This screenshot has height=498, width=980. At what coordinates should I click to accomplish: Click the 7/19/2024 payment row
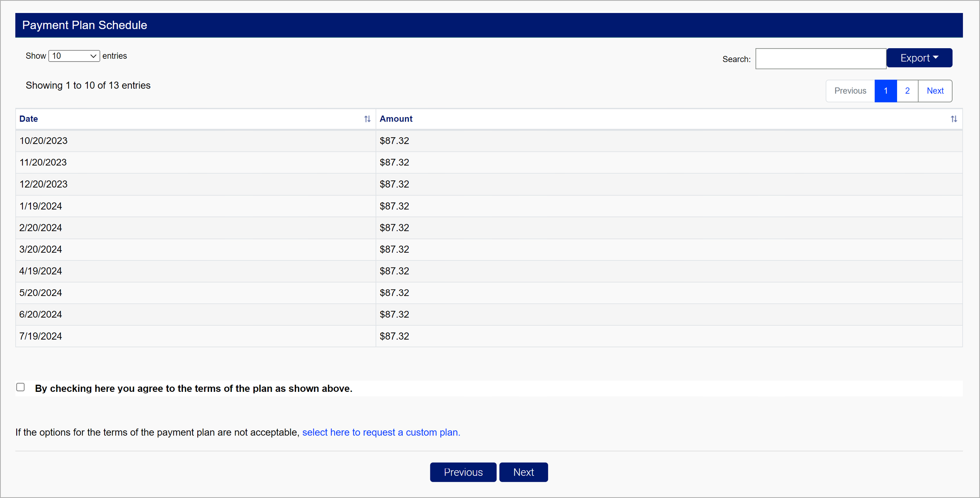[x=40, y=336]
